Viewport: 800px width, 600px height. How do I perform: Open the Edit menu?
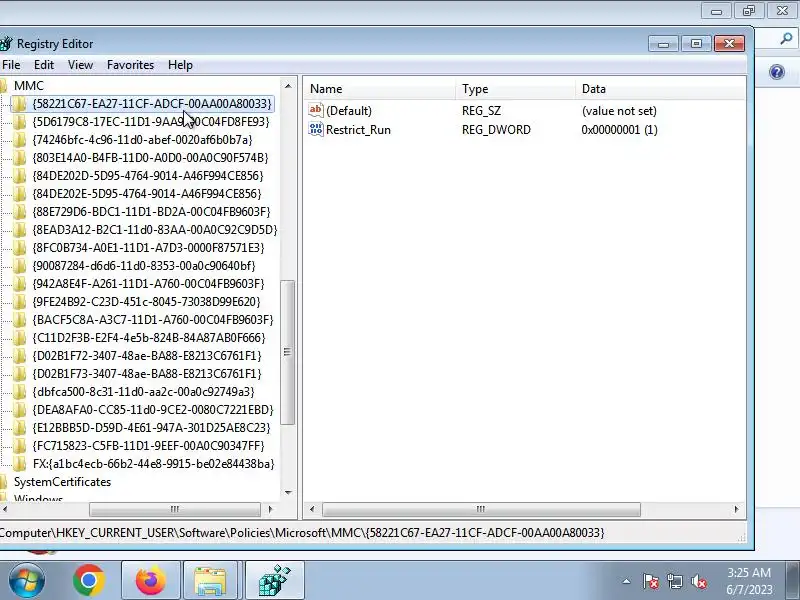tap(44, 65)
